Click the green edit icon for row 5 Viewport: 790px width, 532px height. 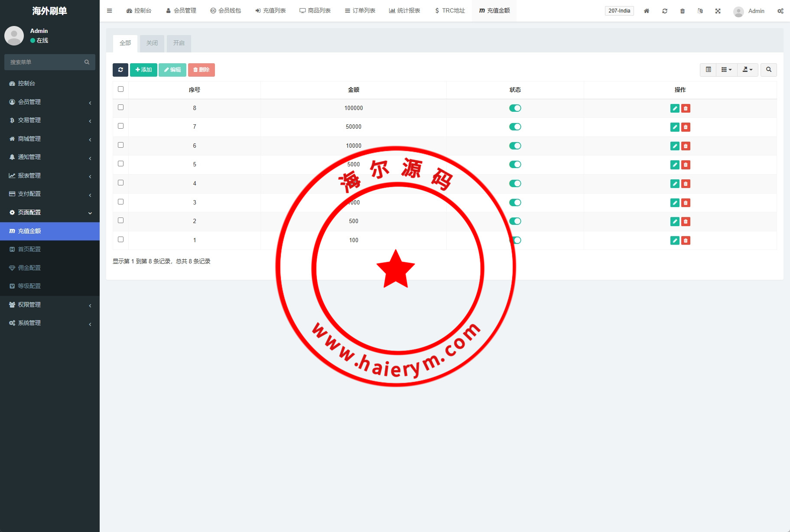675,165
